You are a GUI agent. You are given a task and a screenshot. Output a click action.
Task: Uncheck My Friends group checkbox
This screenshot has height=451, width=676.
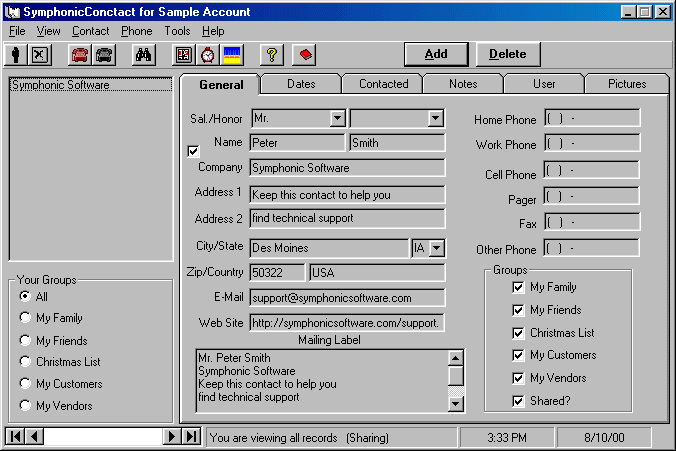pos(518,310)
